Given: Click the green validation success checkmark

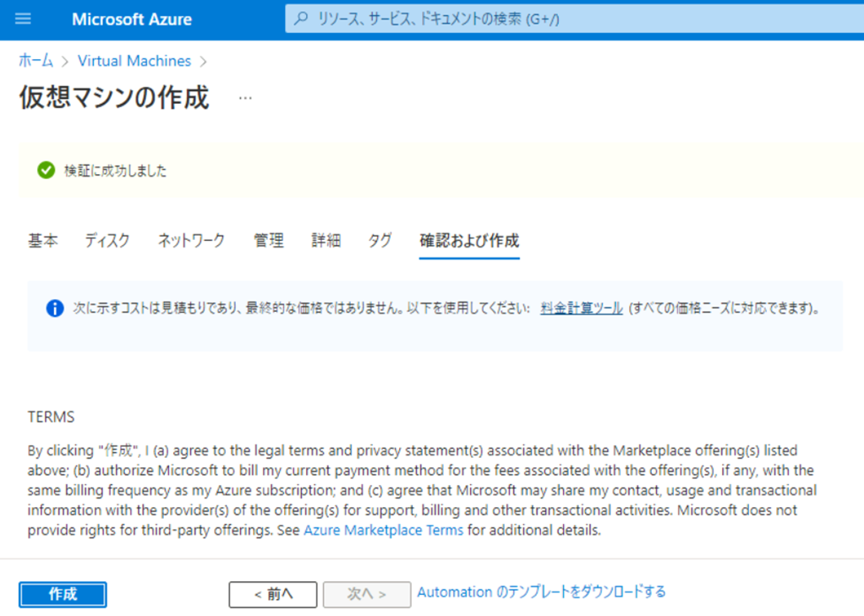Looking at the screenshot, I should (x=46, y=170).
